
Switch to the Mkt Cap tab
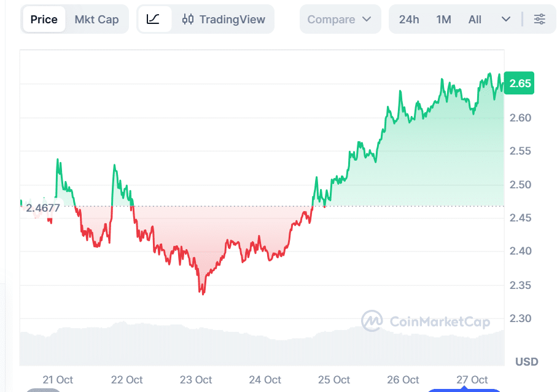96,19
